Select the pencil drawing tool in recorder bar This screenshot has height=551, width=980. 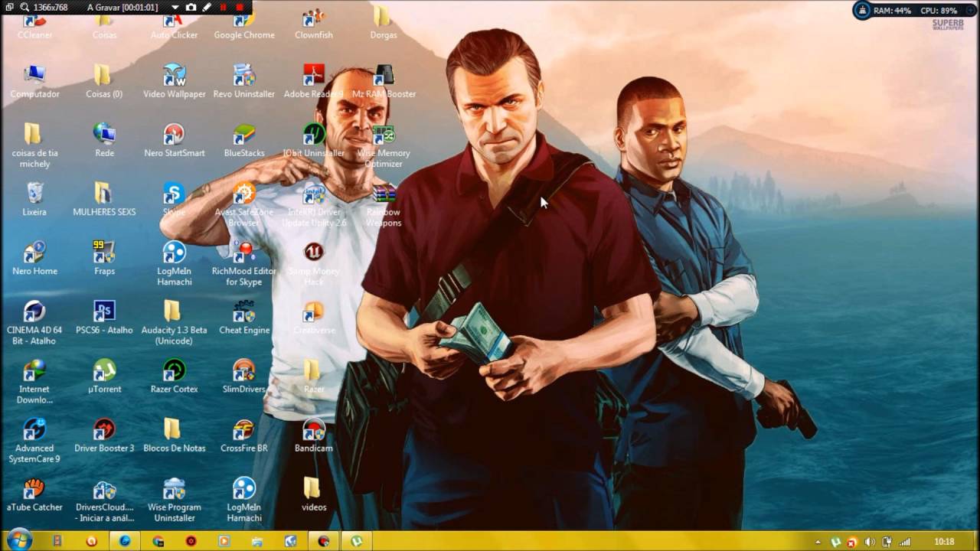tap(207, 7)
